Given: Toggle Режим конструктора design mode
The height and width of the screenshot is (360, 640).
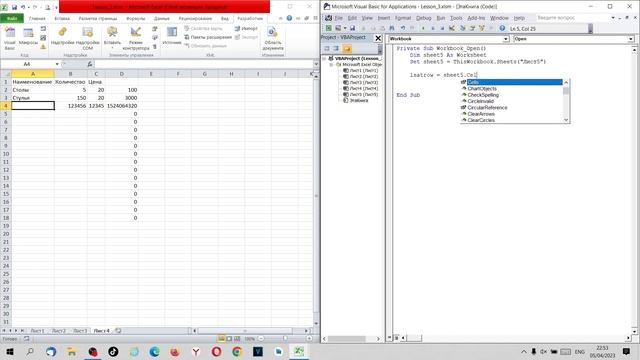Looking at the screenshot, I should coord(136,39).
